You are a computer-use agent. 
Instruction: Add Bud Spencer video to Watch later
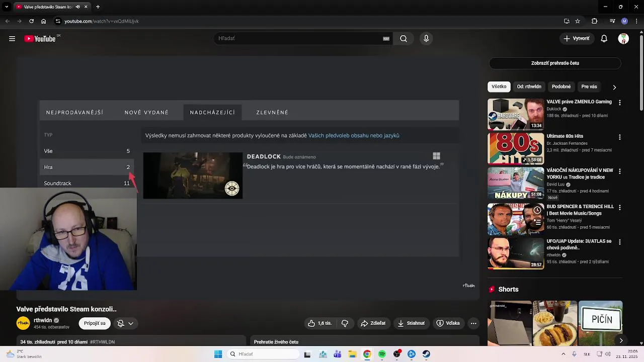(537, 210)
